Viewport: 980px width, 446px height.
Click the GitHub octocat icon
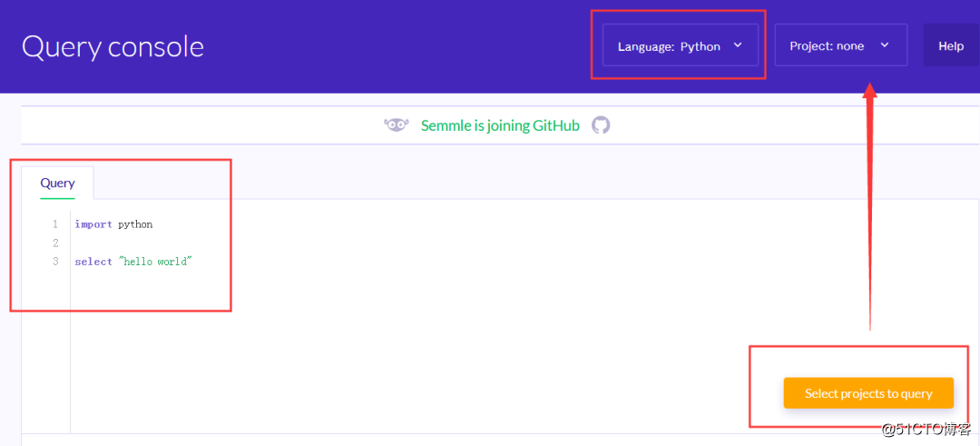[601, 125]
